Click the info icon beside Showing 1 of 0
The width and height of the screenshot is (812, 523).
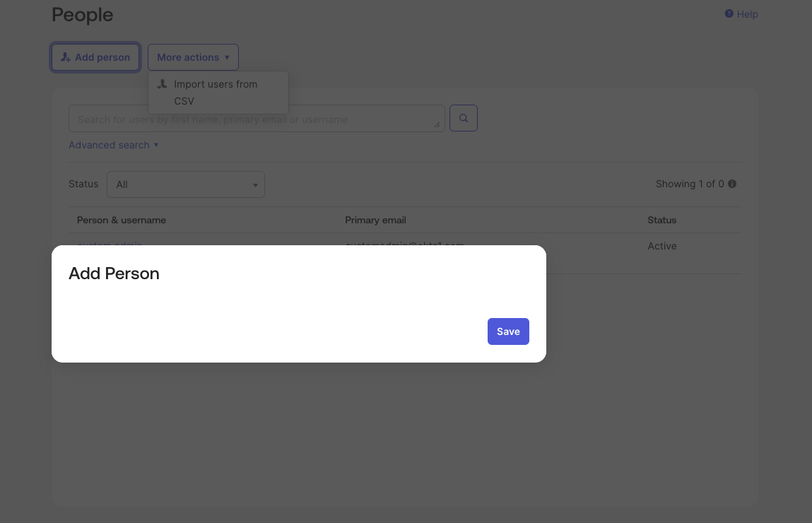coord(732,184)
